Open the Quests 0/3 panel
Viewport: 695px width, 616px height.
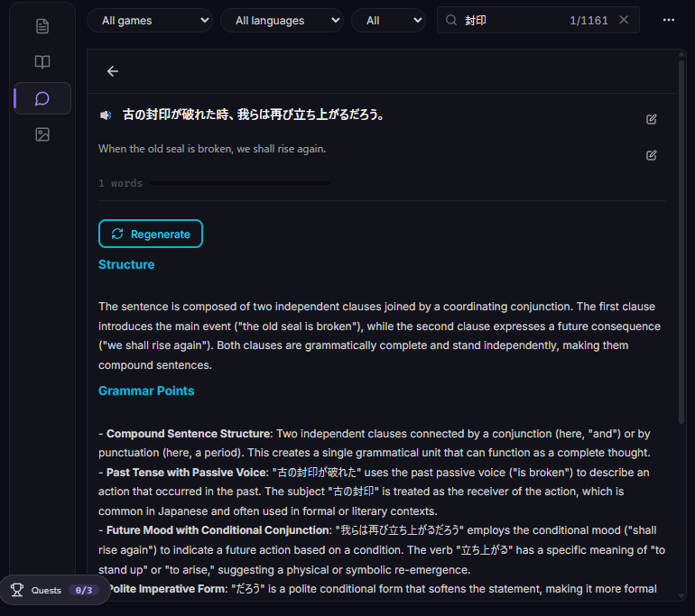[55, 590]
